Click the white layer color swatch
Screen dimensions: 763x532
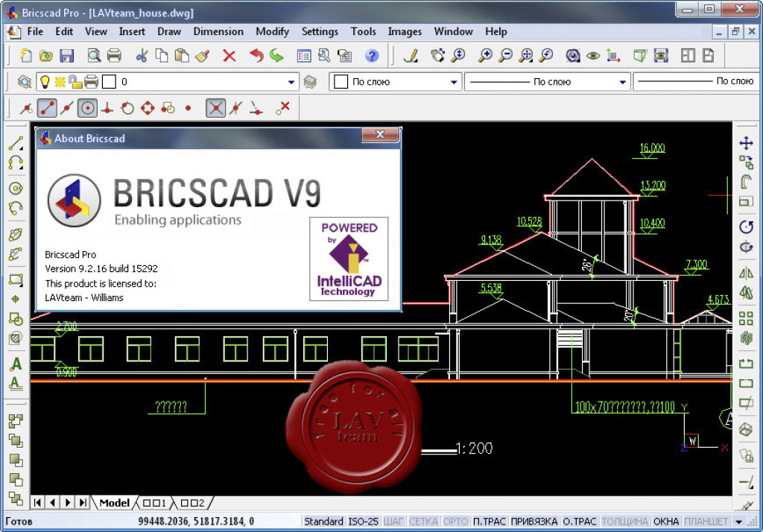[x=109, y=82]
